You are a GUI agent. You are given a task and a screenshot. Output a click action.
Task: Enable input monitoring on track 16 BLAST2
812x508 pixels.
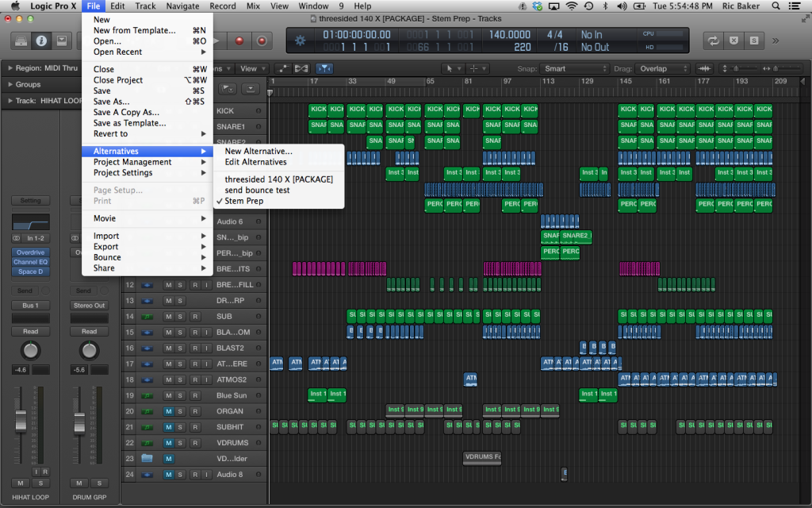pos(206,348)
